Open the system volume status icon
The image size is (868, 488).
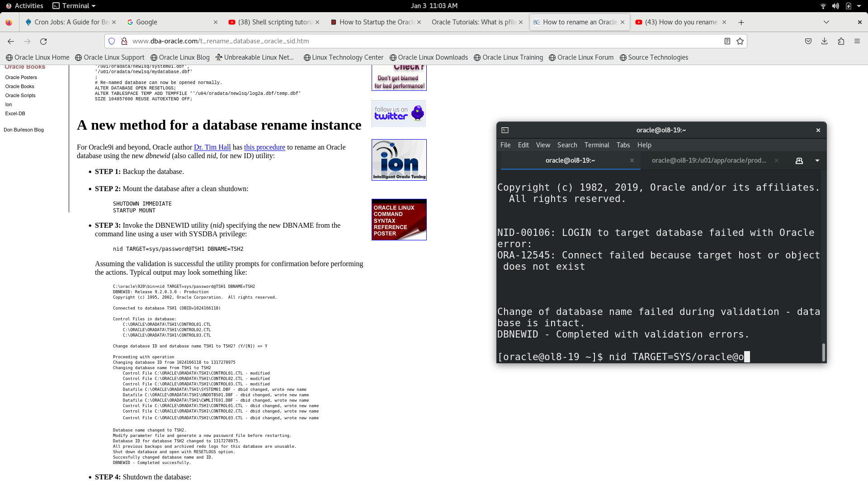point(835,6)
